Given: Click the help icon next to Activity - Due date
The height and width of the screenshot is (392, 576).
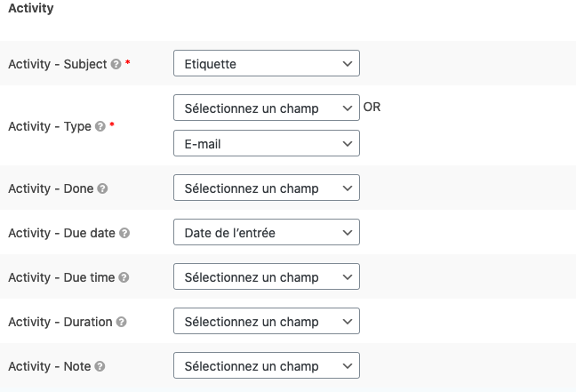Looking at the screenshot, I should coord(124,233).
